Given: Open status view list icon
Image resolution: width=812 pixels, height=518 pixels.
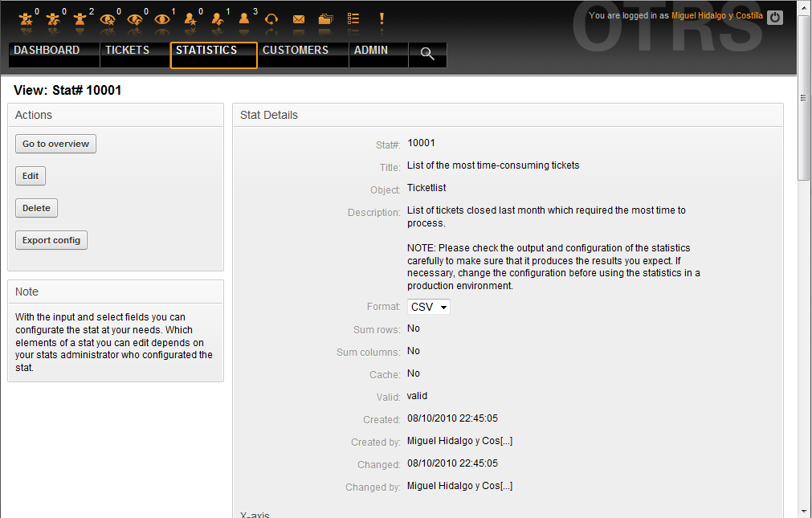Looking at the screenshot, I should point(353,18).
